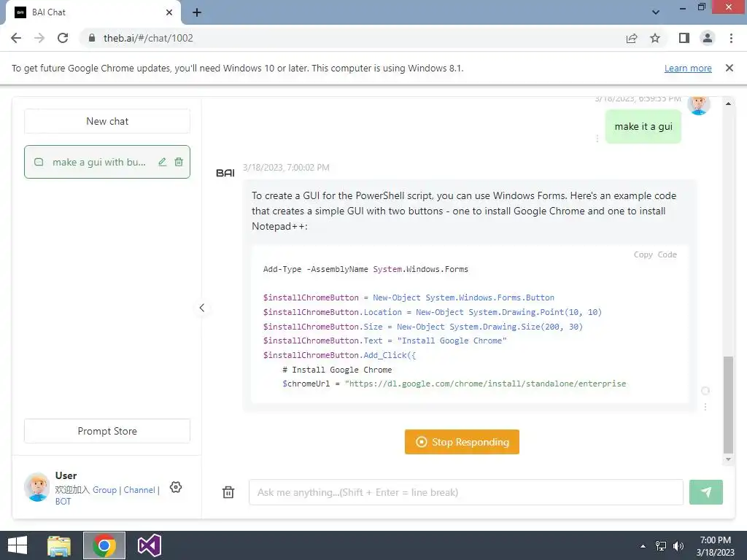The image size is (747, 560).
Task: Click the share page icon in address bar
Action: (632, 38)
